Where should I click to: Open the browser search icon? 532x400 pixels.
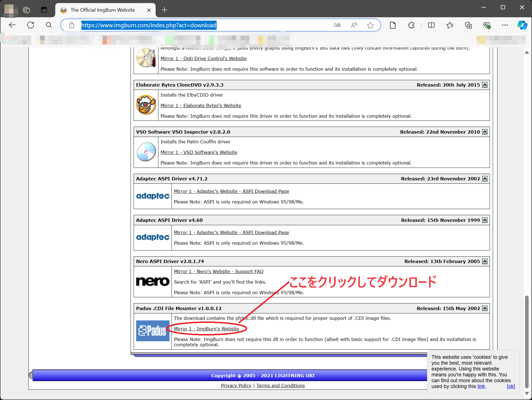pyautogui.click(x=49, y=25)
